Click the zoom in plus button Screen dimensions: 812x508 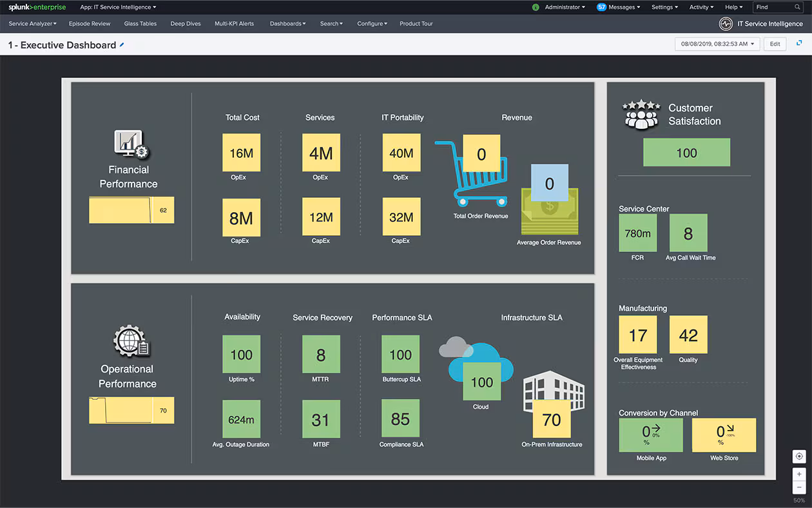(x=799, y=474)
